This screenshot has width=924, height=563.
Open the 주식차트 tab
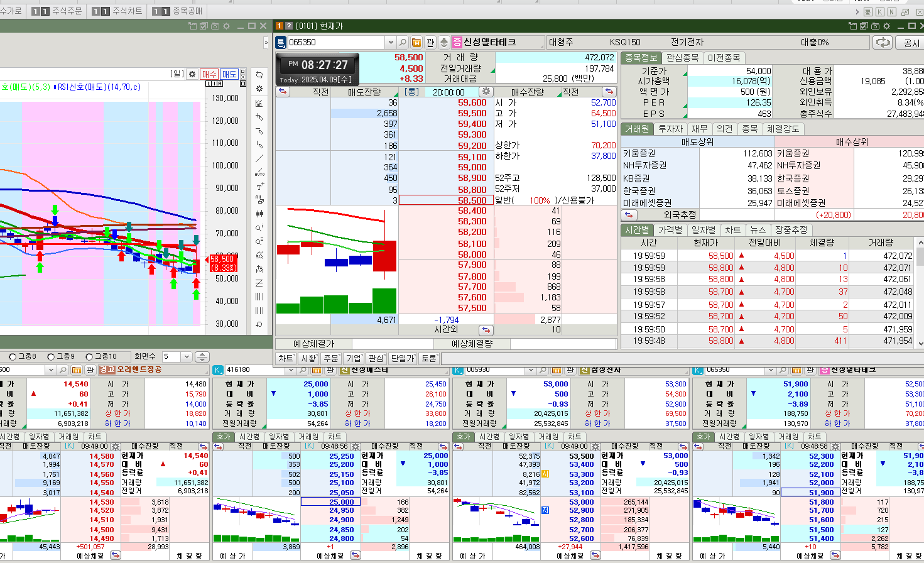click(x=117, y=11)
